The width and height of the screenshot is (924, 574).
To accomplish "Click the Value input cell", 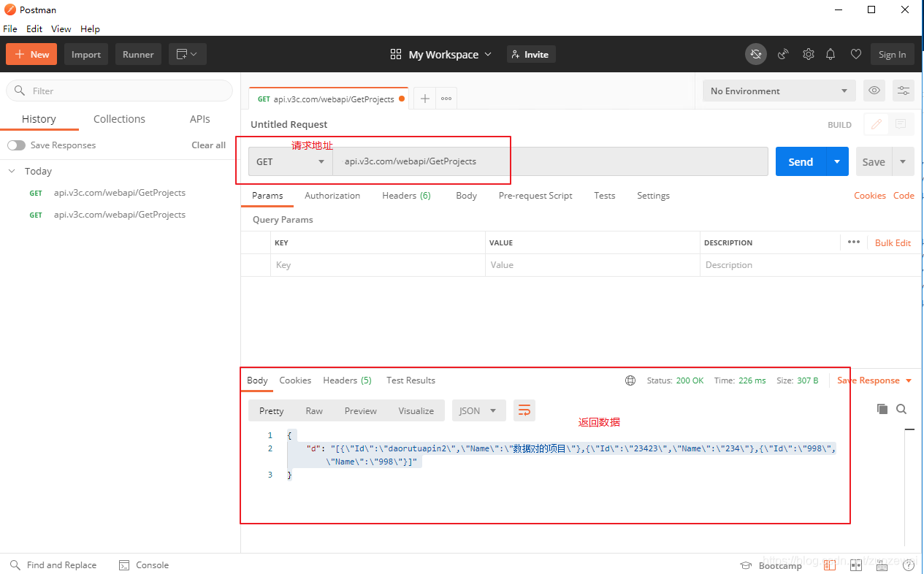I will 592,265.
